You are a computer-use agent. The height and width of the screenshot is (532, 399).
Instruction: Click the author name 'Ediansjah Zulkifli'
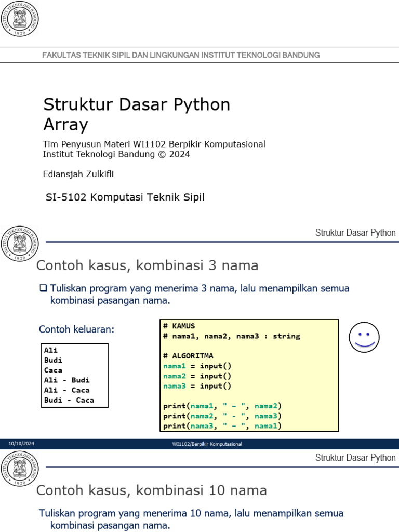point(78,175)
